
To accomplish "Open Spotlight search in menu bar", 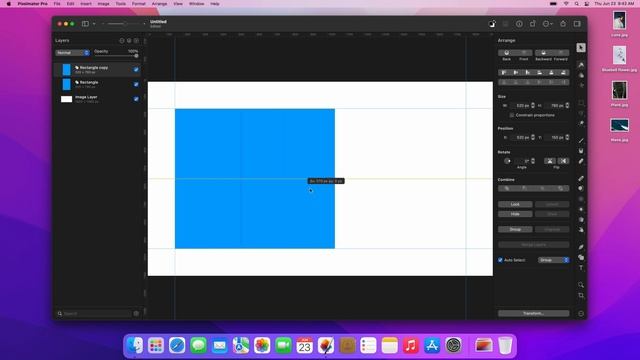I will coord(576,4).
